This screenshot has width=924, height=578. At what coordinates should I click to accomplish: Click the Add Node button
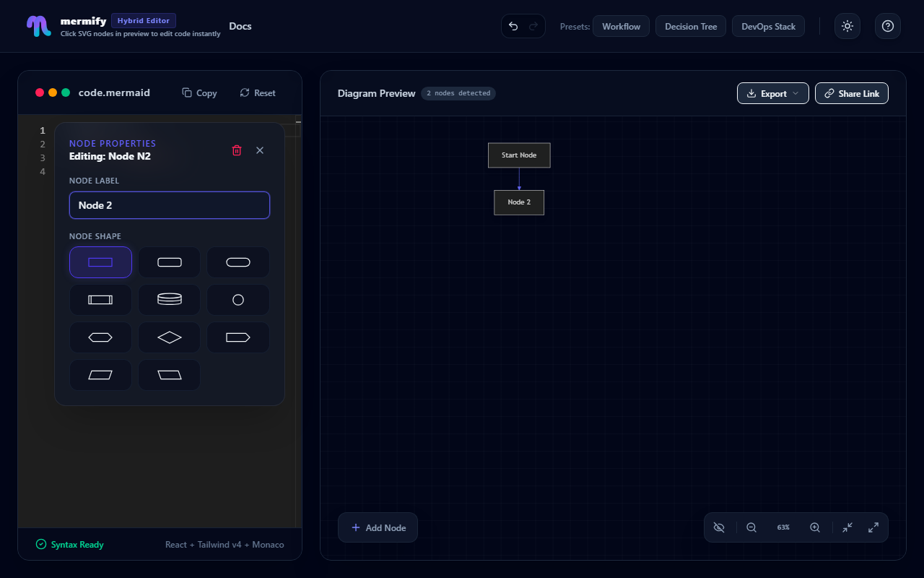coord(378,527)
